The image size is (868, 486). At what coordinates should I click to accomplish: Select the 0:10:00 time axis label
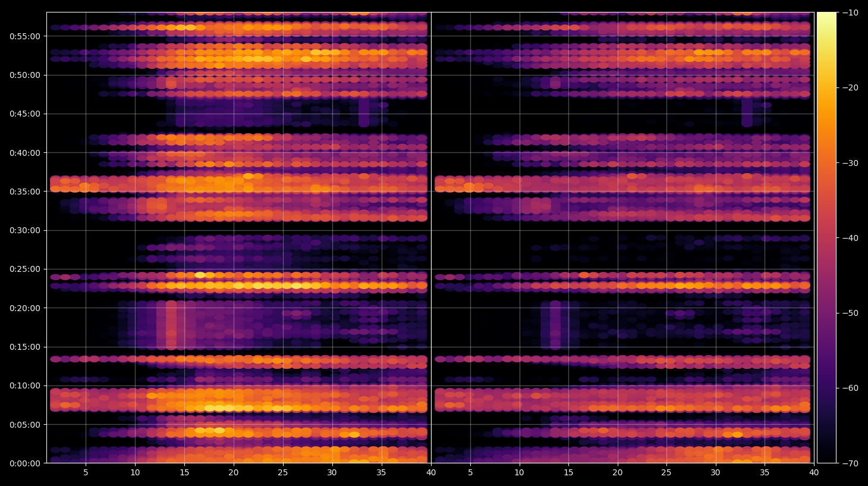(25, 385)
